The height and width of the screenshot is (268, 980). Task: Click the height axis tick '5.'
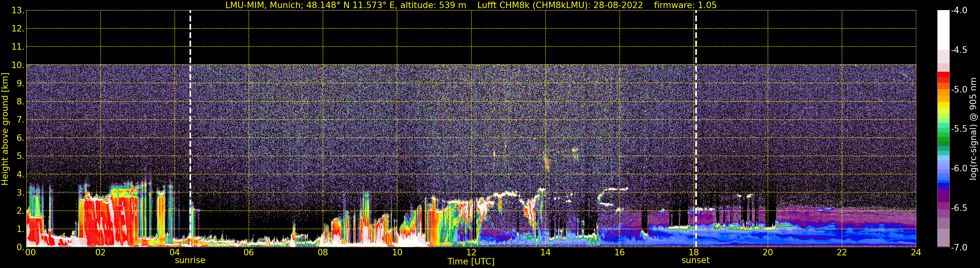coord(20,156)
